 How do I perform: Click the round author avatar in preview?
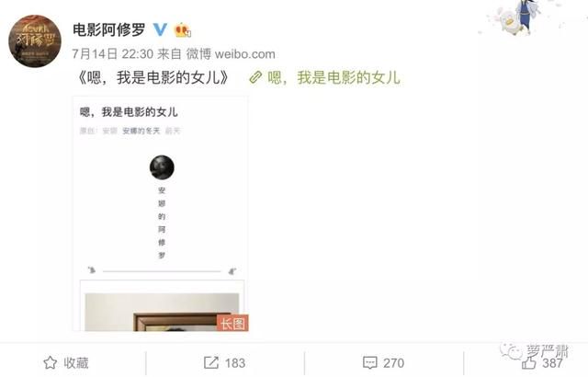point(162,167)
